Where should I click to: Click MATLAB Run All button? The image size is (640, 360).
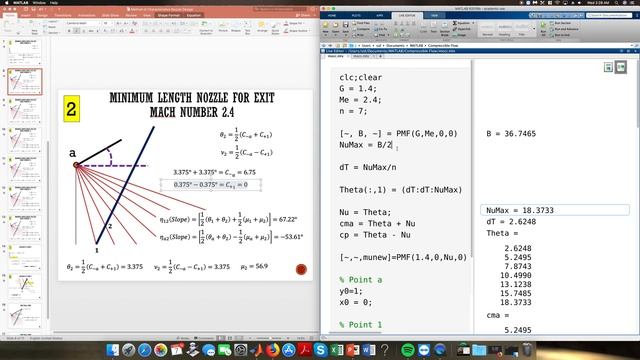click(x=543, y=28)
